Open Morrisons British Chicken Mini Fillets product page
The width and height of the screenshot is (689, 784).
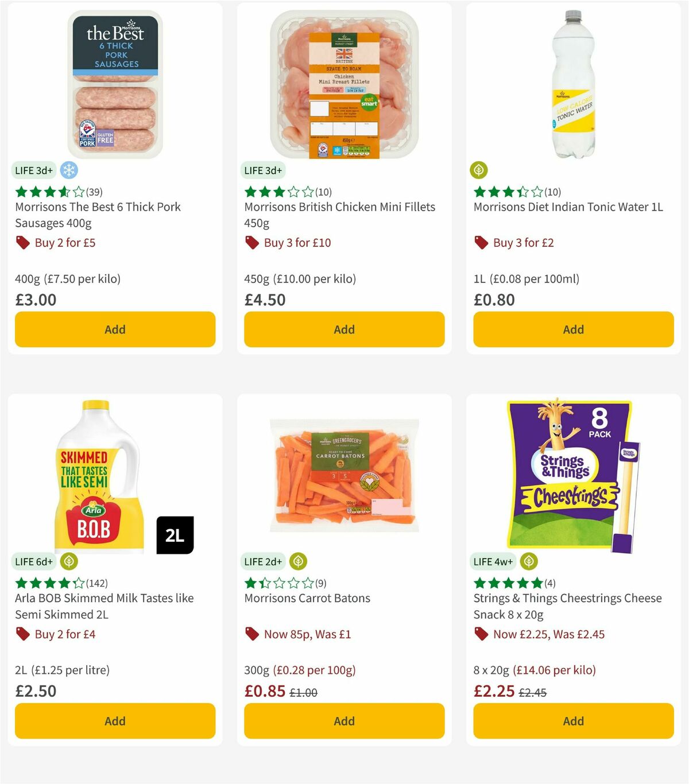[340, 215]
